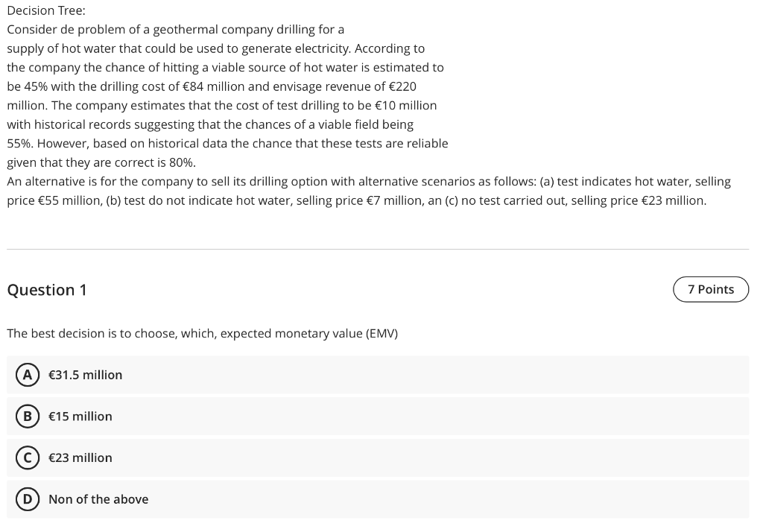Select the circled D answer icon
763x532 pixels.
coord(28,499)
